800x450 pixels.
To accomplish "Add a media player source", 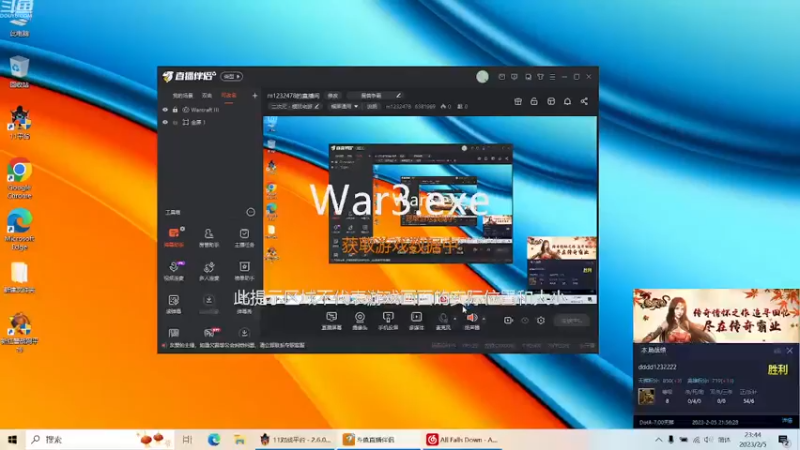I will tap(416, 321).
